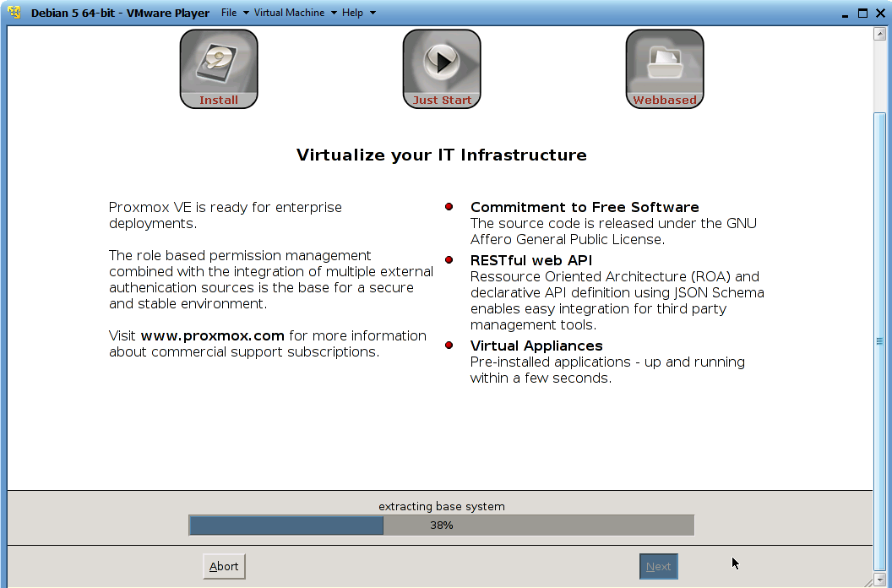Click the Just Start play icon
The width and height of the screenshot is (892, 588).
click(x=442, y=69)
